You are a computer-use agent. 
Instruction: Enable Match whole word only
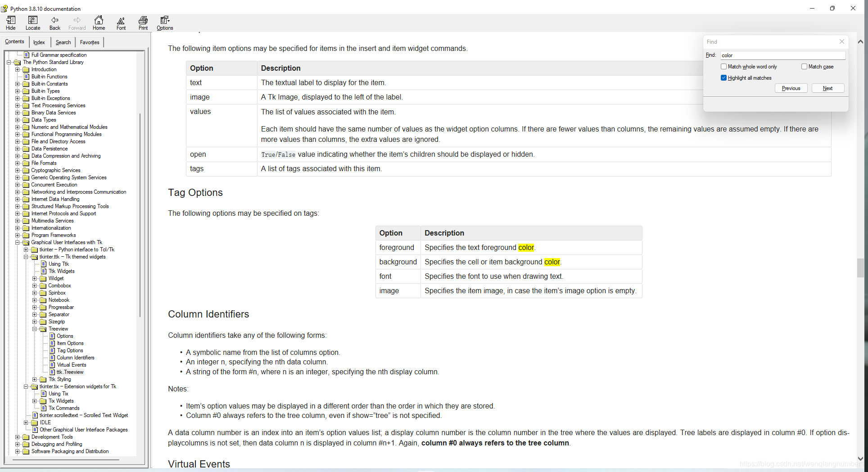click(724, 67)
